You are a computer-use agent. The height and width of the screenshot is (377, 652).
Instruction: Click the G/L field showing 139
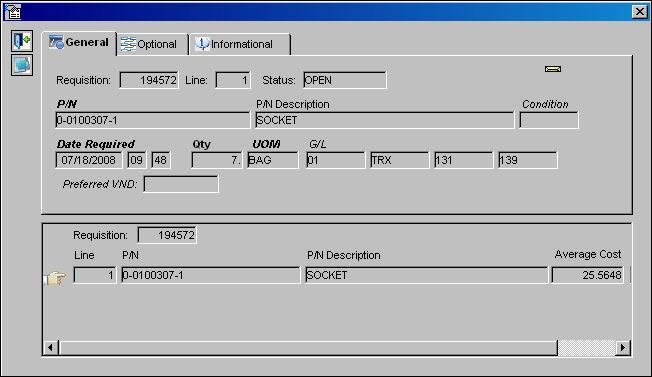coord(528,160)
